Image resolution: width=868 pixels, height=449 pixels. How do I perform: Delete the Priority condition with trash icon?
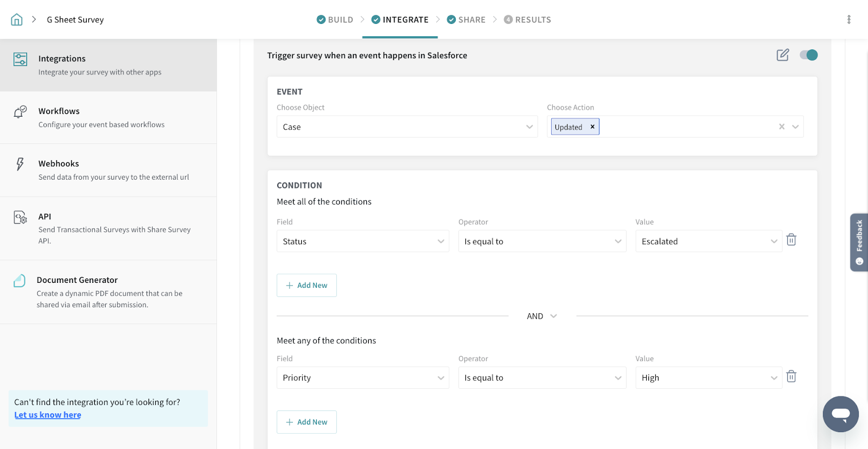pyautogui.click(x=791, y=377)
